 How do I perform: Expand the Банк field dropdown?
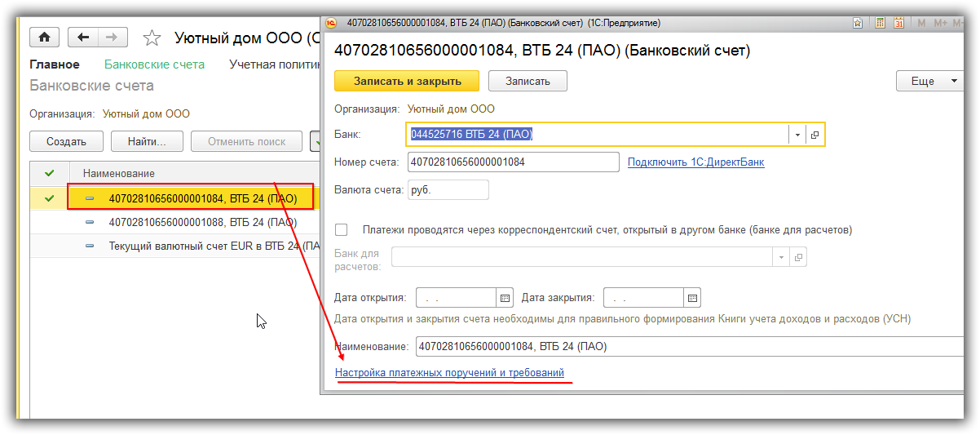(x=797, y=135)
